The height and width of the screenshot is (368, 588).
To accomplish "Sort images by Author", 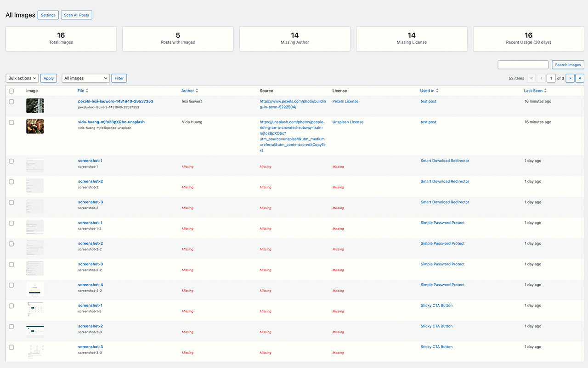I will [190, 91].
